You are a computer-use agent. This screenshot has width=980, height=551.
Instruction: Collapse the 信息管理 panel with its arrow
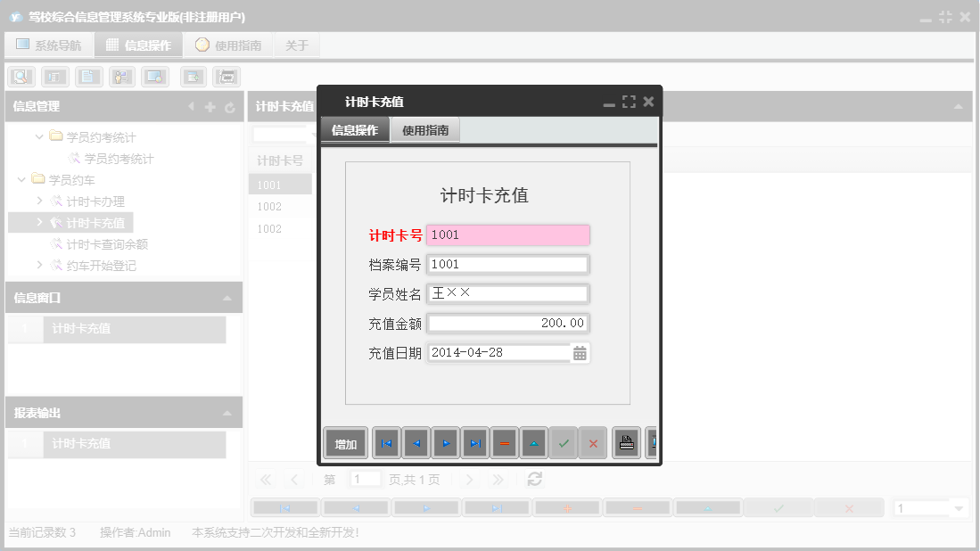point(191,106)
